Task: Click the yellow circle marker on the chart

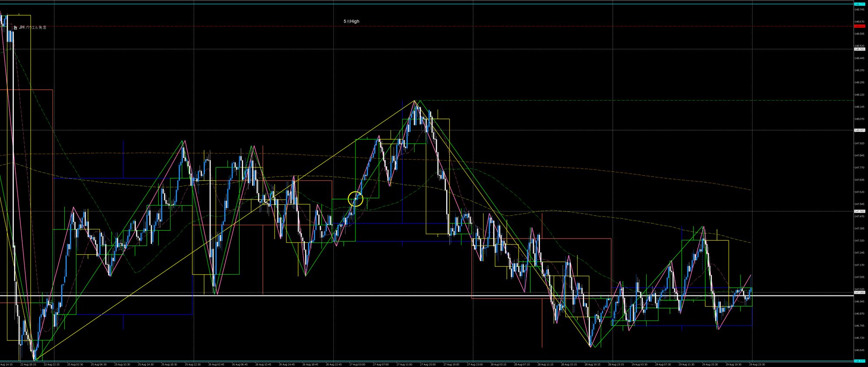Action: (x=355, y=199)
